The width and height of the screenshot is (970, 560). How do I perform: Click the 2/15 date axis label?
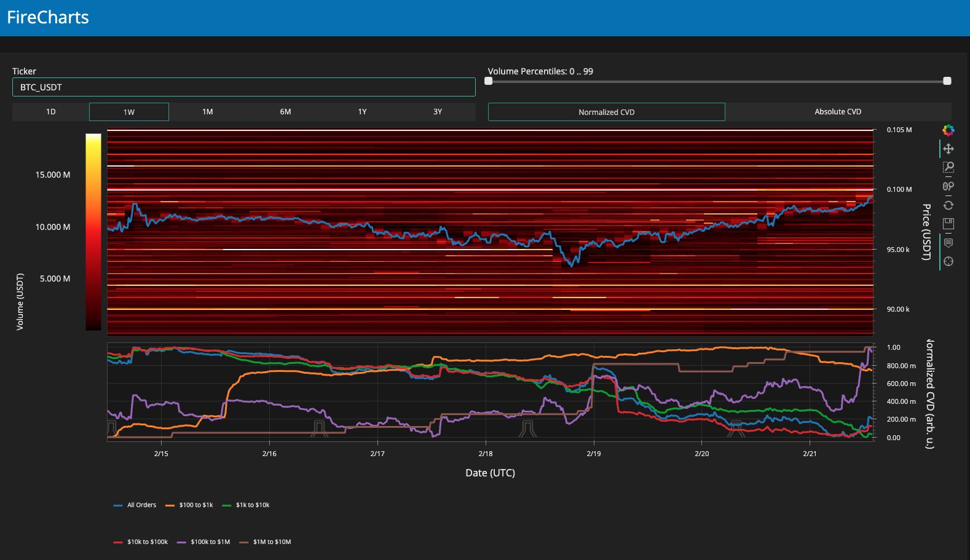click(x=161, y=454)
